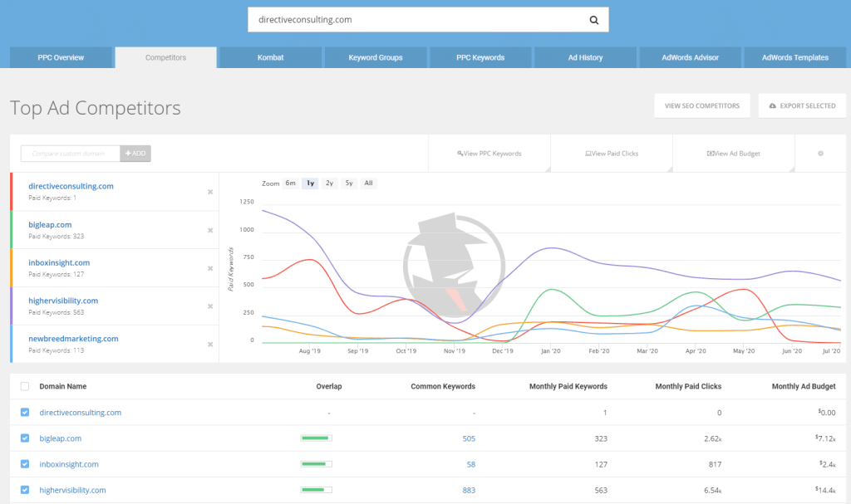Click the Add button for custom domain
Image resolution: width=851 pixels, height=504 pixels.
[135, 154]
